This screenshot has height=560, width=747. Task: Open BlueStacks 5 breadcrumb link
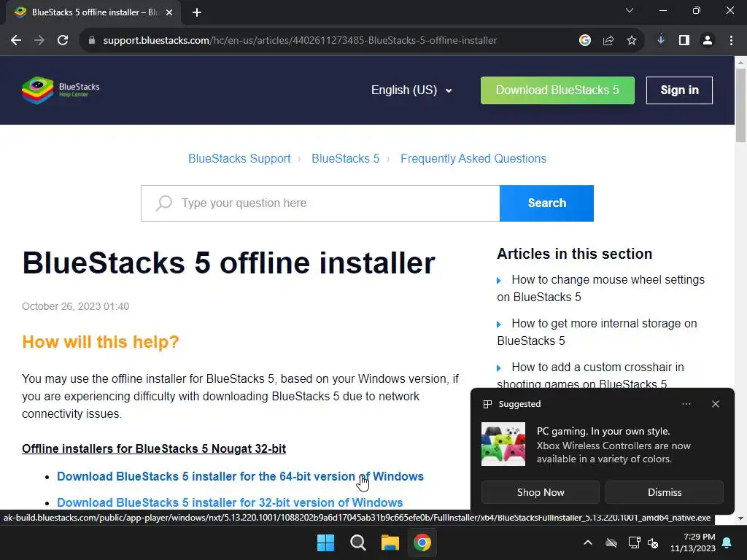tap(345, 158)
